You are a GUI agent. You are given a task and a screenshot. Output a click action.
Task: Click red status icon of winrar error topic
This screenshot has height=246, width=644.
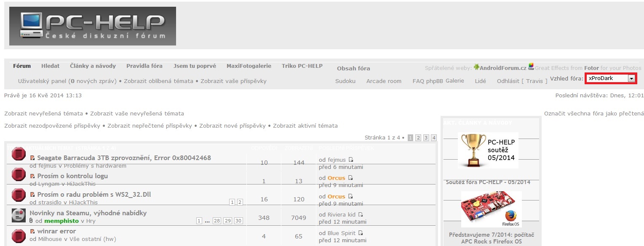click(19, 235)
